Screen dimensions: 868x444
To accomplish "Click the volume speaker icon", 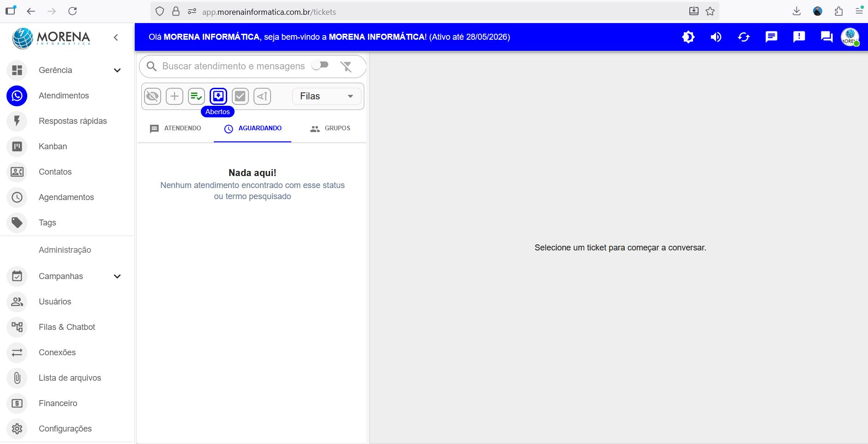I will 716,37.
